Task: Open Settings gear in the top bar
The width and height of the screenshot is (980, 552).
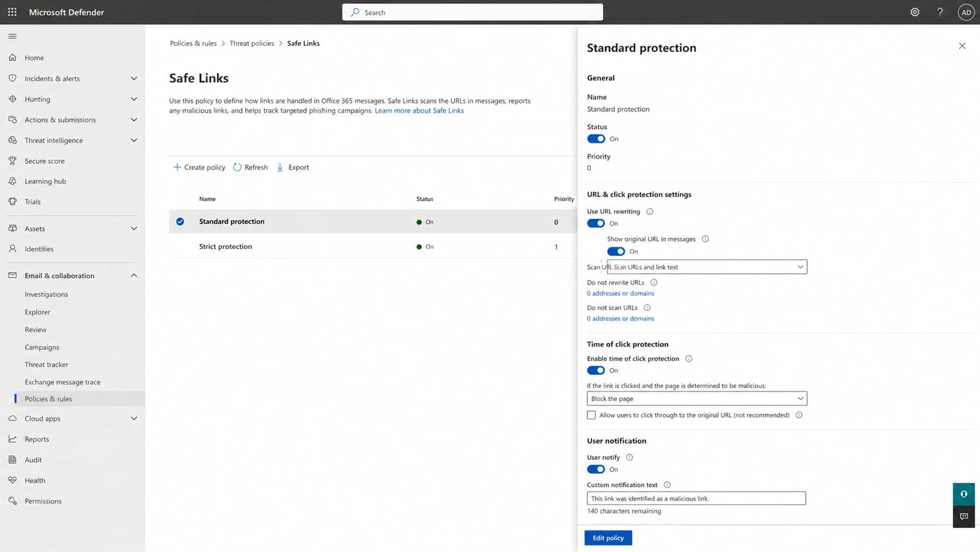Action: tap(915, 12)
